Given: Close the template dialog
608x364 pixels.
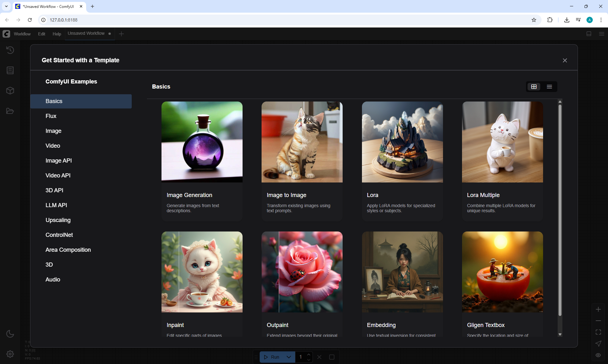Looking at the screenshot, I should click(x=565, y=60).
